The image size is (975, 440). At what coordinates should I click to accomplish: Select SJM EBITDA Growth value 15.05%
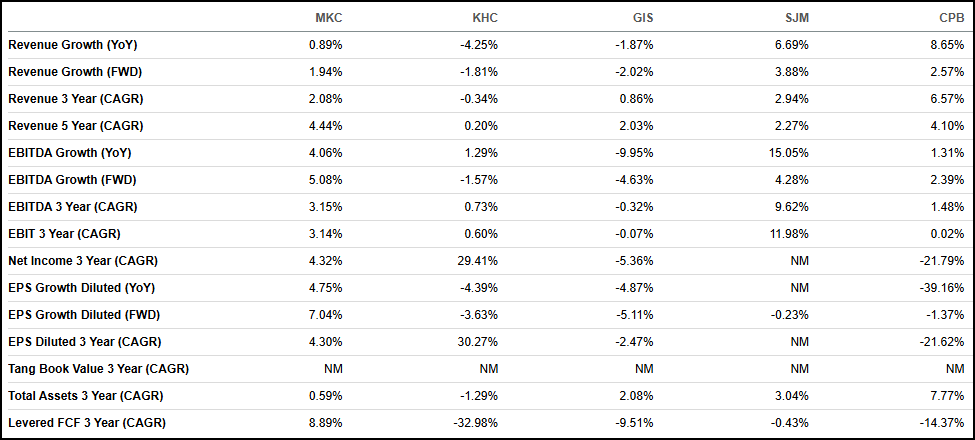pyautogui.click(x=792, y=153)
